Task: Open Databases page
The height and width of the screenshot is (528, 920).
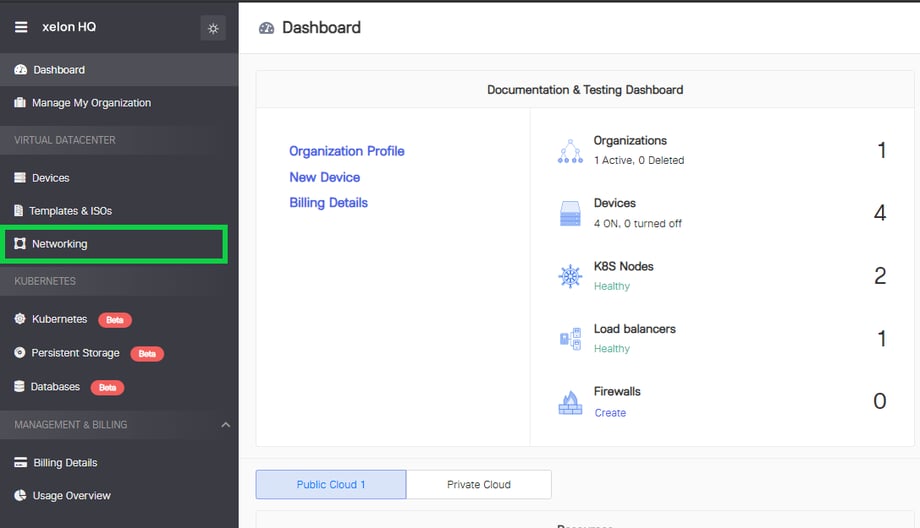Action: (x=119, y=387)
